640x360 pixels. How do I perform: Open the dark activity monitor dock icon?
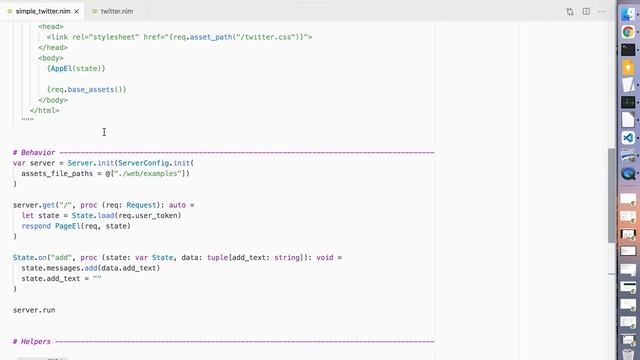(628, 102)
